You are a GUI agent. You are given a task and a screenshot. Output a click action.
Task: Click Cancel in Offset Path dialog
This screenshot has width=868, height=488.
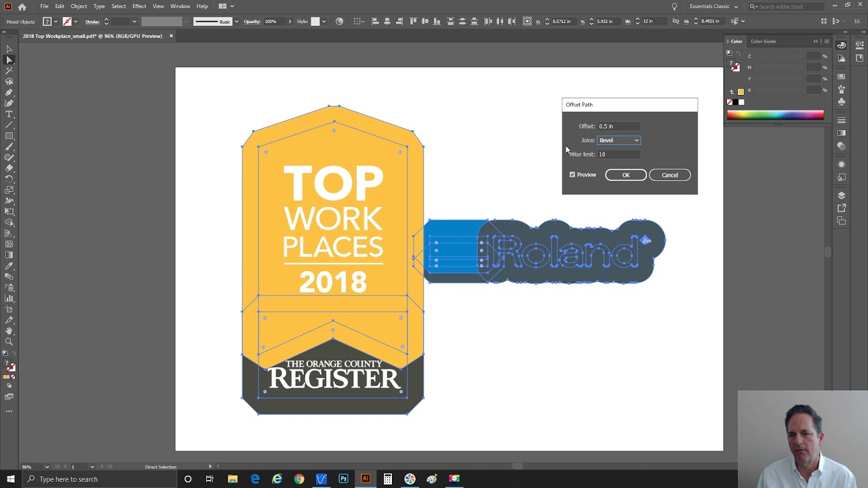coord(669,175)
